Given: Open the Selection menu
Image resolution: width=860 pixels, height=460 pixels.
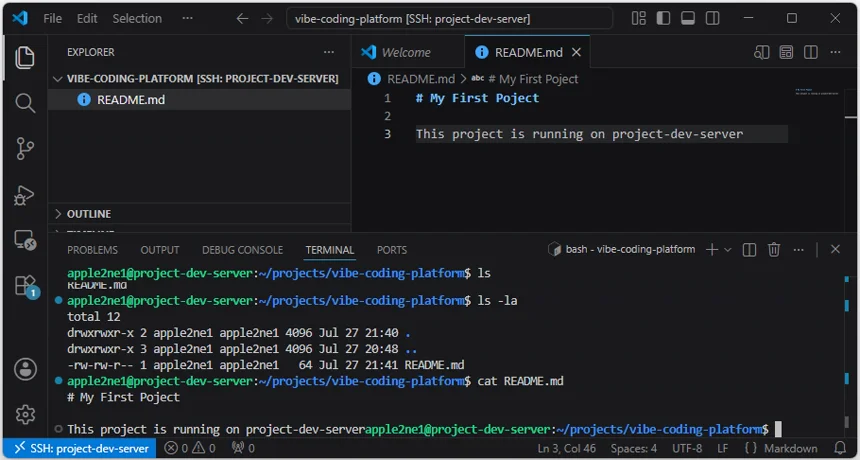Looking at the screenshot, I should click(x=137, y=18).
